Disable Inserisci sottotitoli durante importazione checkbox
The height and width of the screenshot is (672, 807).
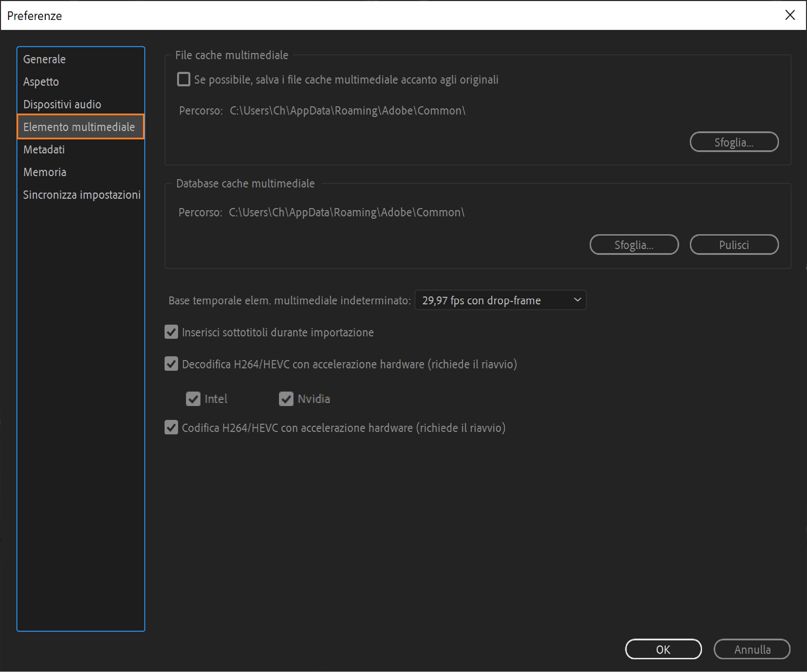pos(172,332)
